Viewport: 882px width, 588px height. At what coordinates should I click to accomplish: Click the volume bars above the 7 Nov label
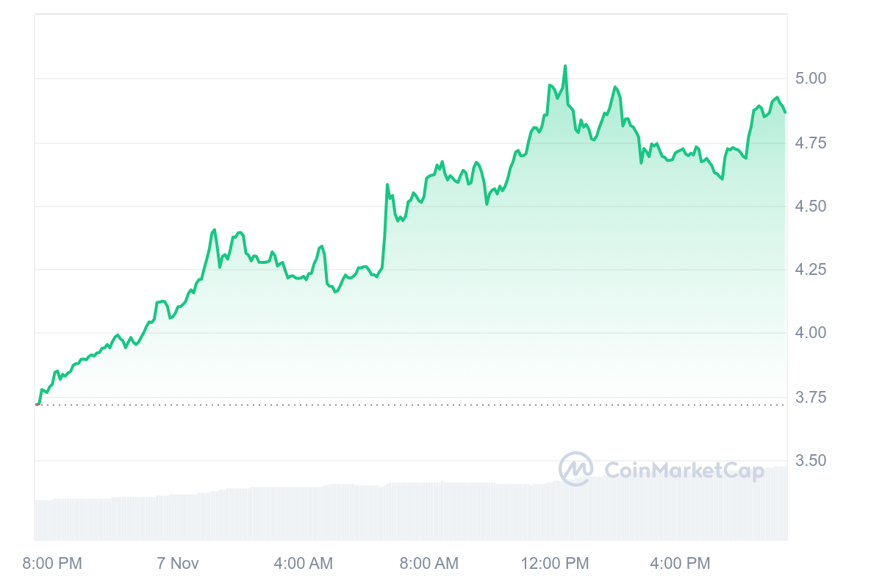pyautogui.click(x=178, y=517)
